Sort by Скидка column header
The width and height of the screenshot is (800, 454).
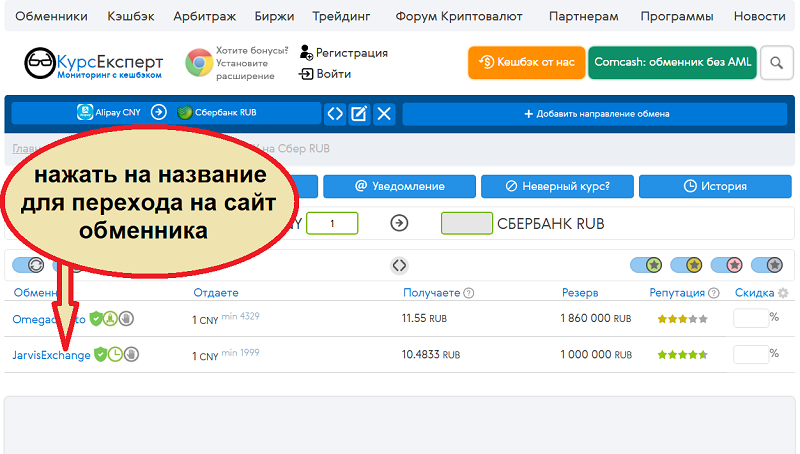click(x=755, y=293)
